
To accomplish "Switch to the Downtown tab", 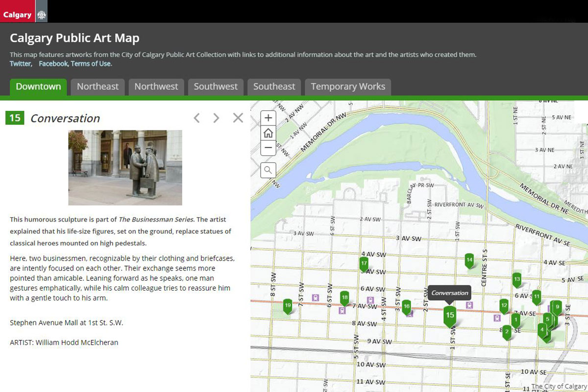I will [38, 87].
